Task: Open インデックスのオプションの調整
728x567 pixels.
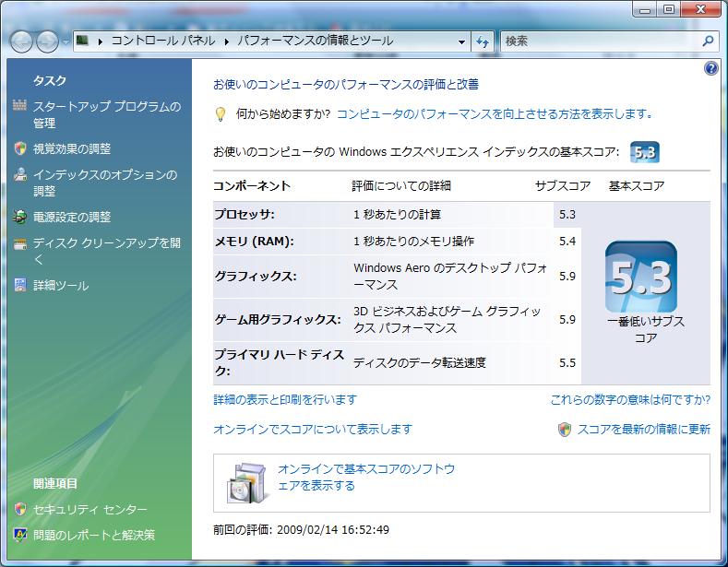Action: (x=105, y=183)
